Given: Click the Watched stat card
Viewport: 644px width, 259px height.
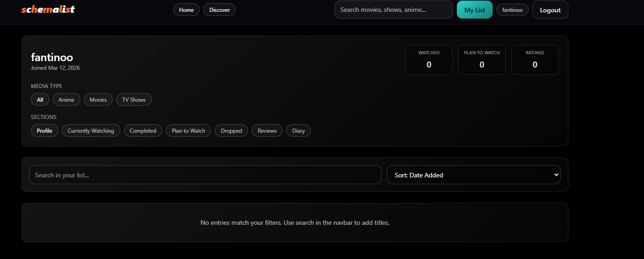Looking at the screenshot, I should pyautogui.click(x=429, y=60).
